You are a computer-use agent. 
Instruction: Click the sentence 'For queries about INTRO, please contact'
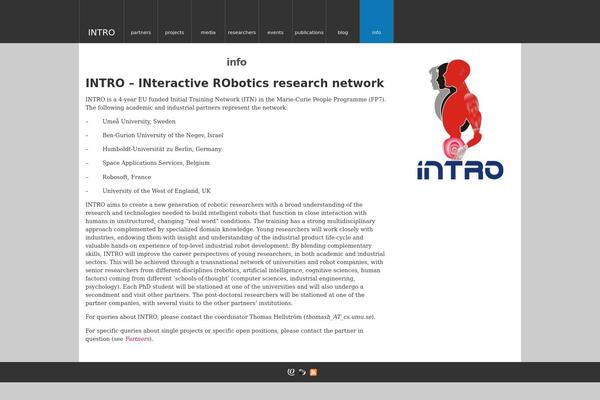pyautogui.click(x=230, y=317)
